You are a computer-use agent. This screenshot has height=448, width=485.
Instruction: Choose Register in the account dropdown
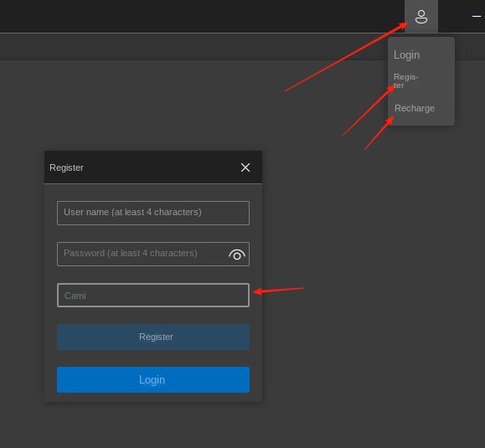pyautogui.click(x=405, y=80)
